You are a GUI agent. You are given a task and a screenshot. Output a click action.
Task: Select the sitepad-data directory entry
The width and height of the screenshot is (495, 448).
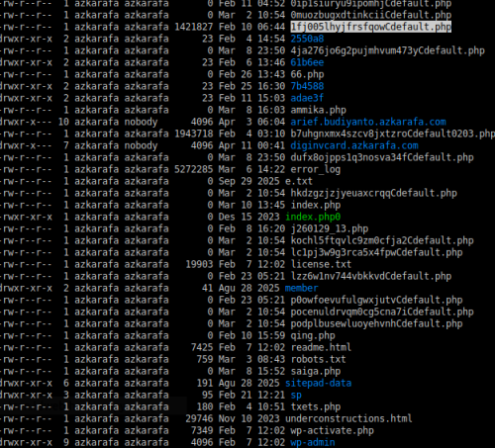[x=318, y=383]
